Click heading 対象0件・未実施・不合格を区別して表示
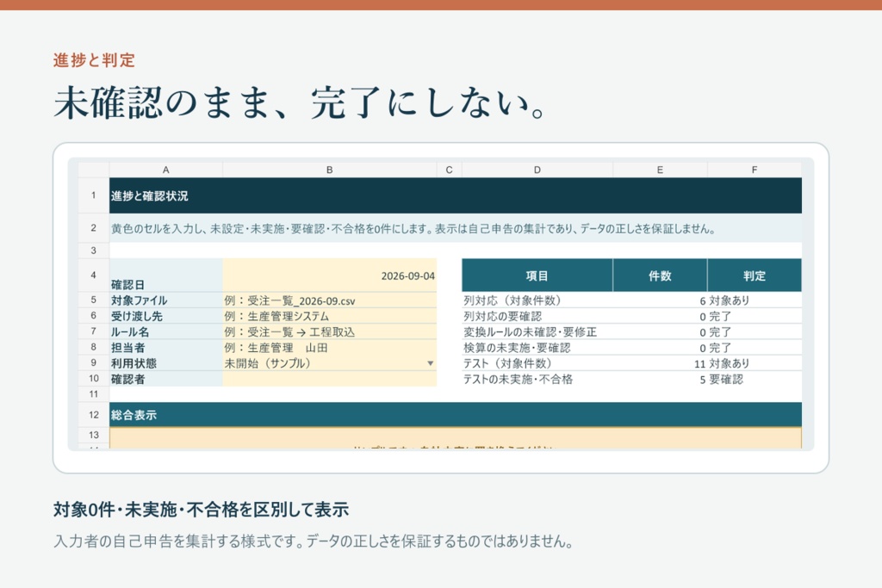 coord(201,510)
